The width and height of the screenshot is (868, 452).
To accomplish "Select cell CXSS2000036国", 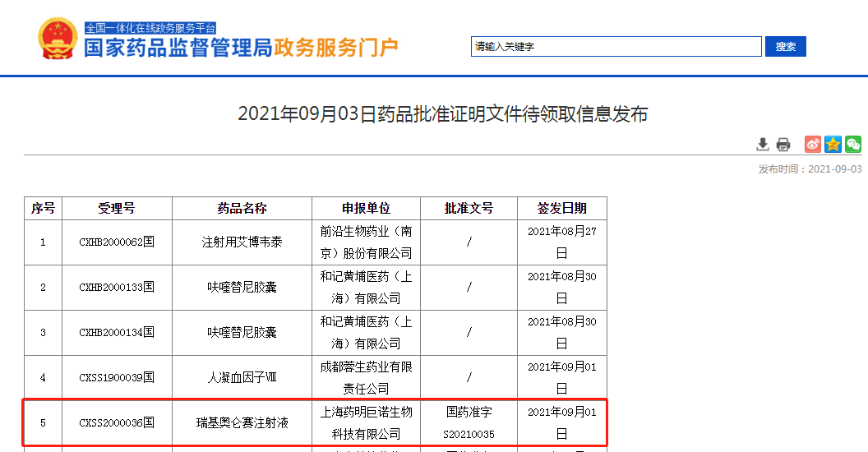I will coord(117,423).
